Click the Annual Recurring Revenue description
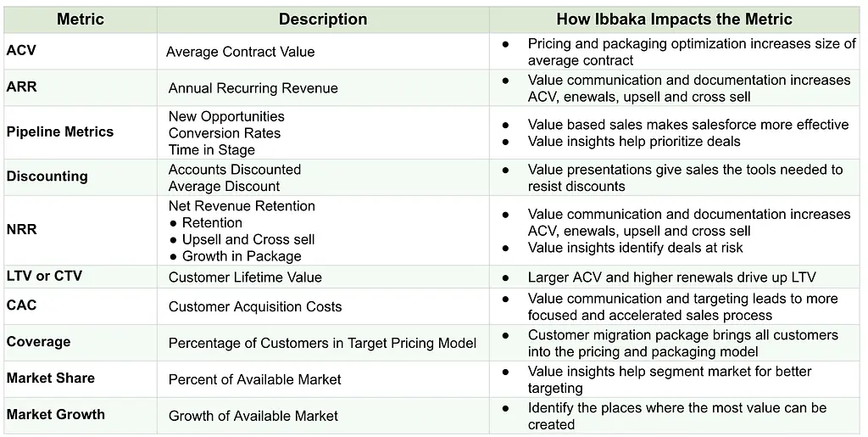 click(253, 88)
